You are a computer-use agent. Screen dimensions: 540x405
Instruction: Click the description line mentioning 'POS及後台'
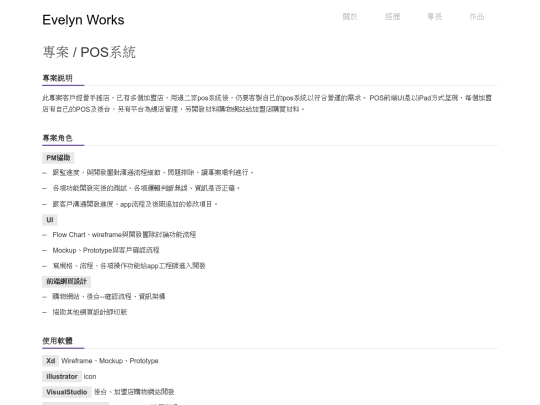click(173, 109)
